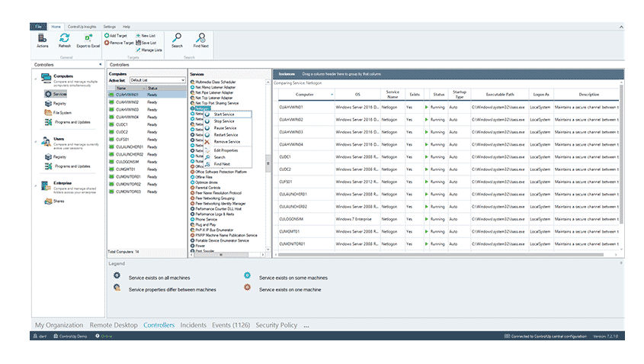
Task: Sort instances by Status column header
Action: tap(439, 95)
